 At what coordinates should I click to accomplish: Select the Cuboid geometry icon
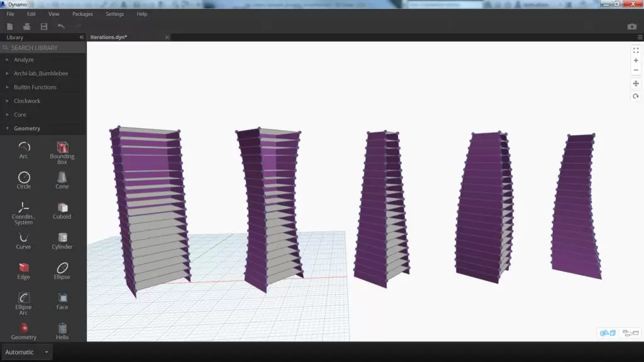[62, 207]
